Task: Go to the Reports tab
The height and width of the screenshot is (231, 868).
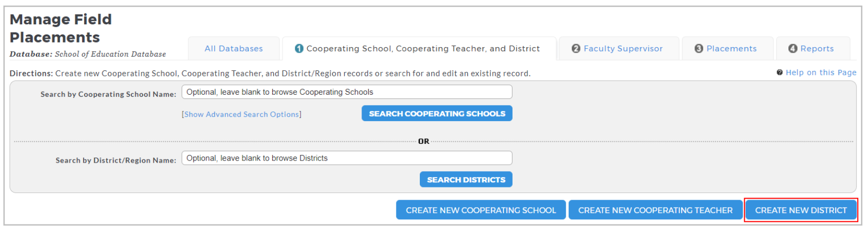Action: coord(813,49)
